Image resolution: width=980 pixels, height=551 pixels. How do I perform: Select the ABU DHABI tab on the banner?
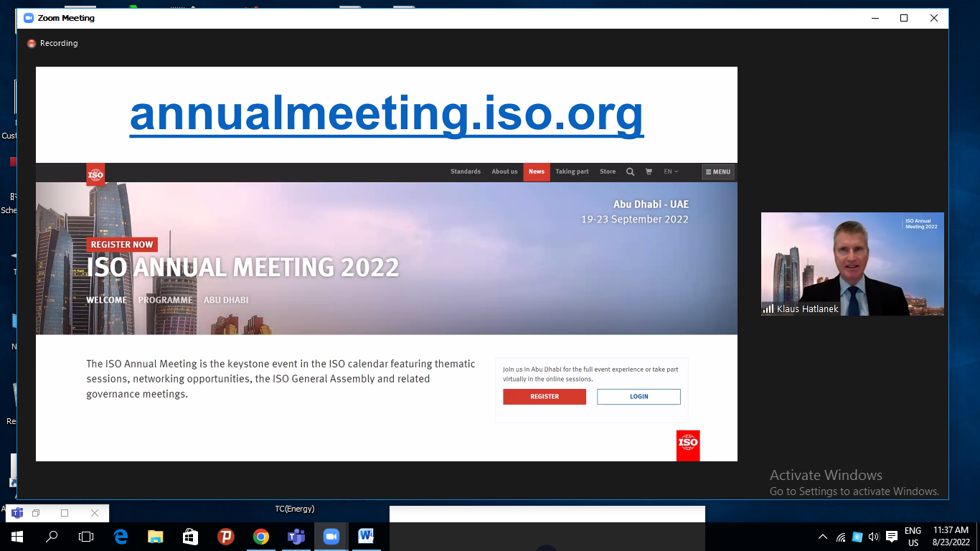226,300
